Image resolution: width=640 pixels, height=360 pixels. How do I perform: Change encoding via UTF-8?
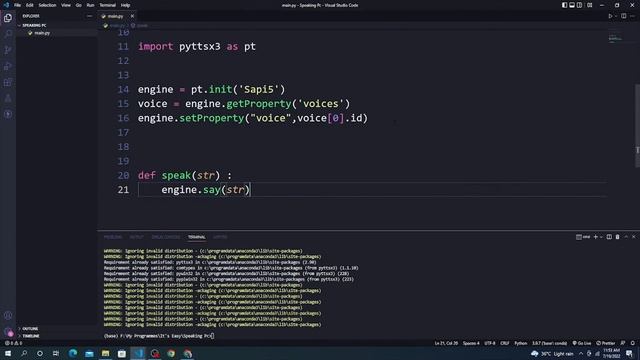coord(490,343)
